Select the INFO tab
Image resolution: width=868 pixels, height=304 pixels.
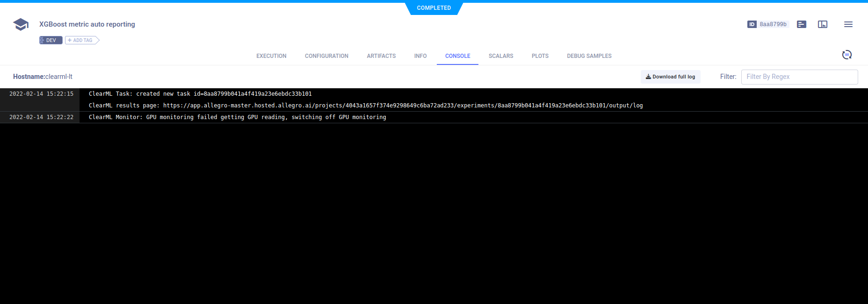coord(420,56)
